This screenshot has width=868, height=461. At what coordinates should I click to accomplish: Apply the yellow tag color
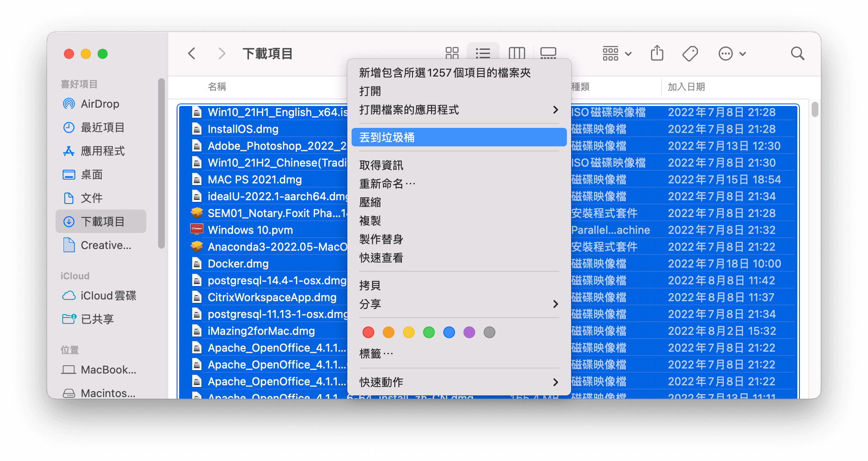click(409, 332)
